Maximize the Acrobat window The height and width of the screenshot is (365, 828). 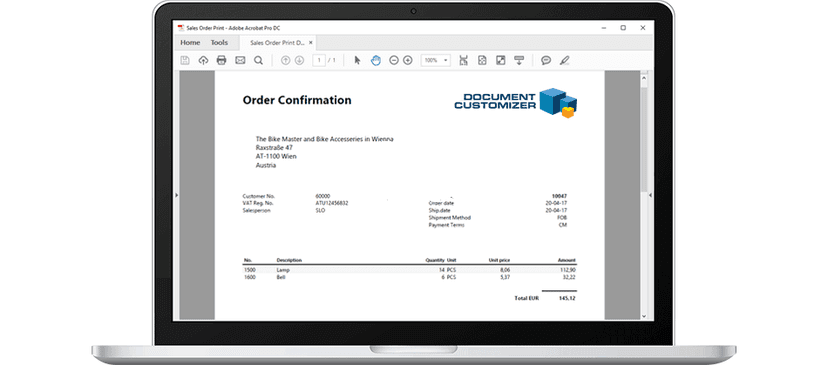coord(623,27)
